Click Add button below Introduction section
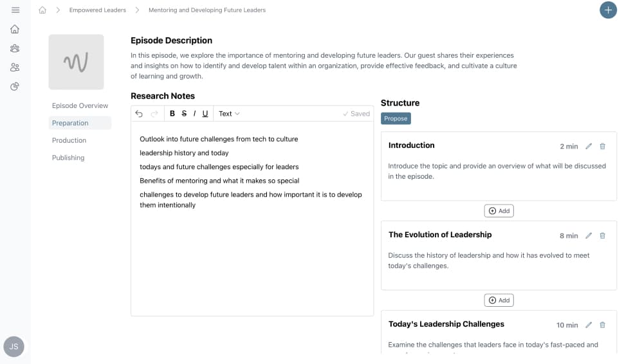The image size is (624, 364). point(499,211)
